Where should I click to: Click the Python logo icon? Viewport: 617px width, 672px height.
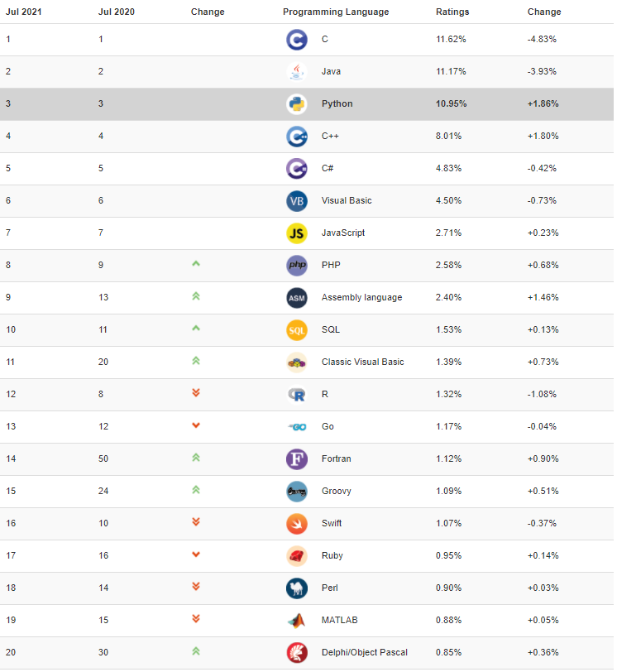(x=297, y=104)
